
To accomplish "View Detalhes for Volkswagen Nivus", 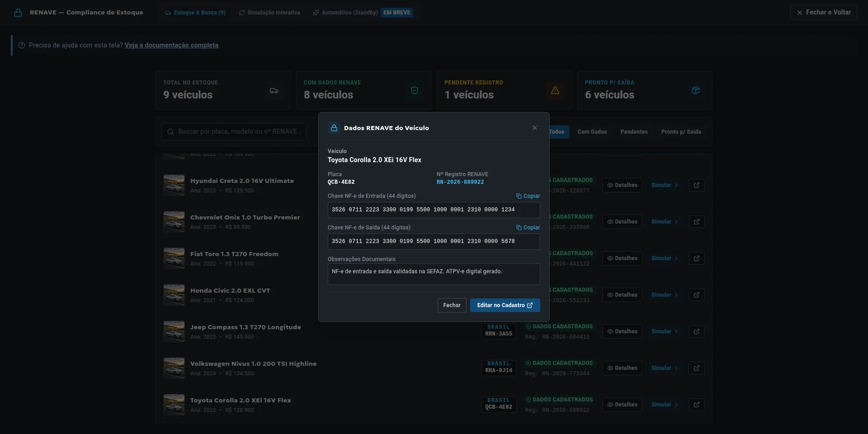I will coord(622,368).
